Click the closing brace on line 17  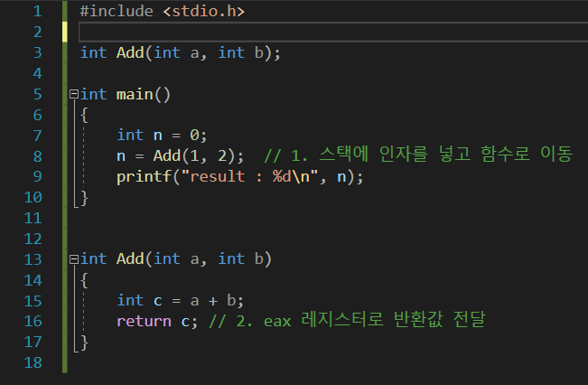[84, 343]
